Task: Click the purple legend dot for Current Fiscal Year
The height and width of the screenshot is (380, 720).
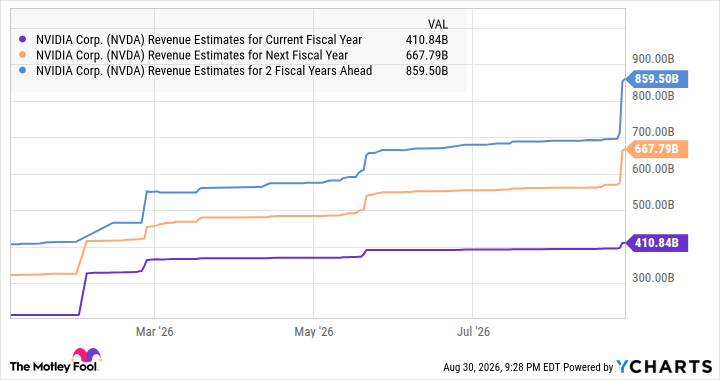Action: pyautogui.click(x=23, y=40)
